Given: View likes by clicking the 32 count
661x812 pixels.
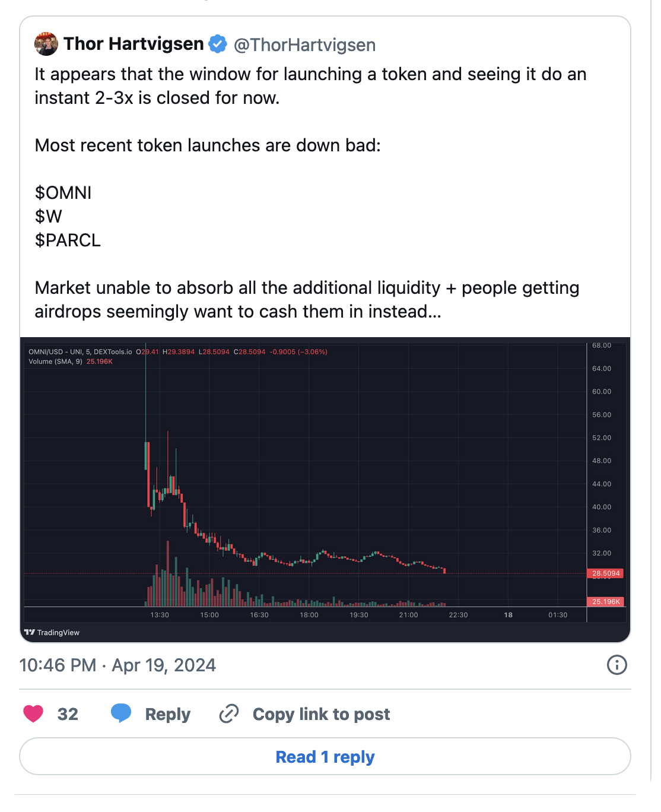Looking at the screenshot, I should tap(68, 714).
